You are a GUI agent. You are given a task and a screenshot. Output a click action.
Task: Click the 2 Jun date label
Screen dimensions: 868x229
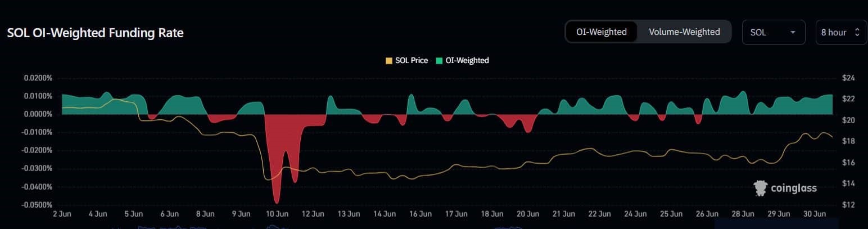[62, 214]
